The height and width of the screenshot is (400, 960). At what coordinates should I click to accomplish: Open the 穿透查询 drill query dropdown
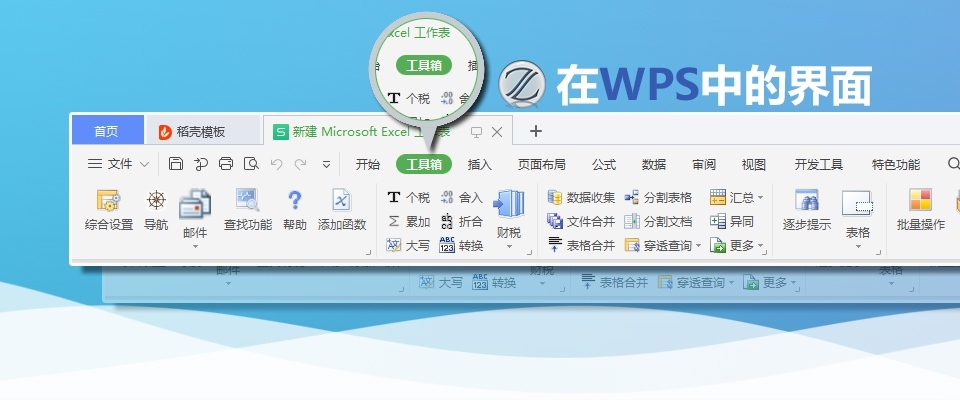[662, 246]
